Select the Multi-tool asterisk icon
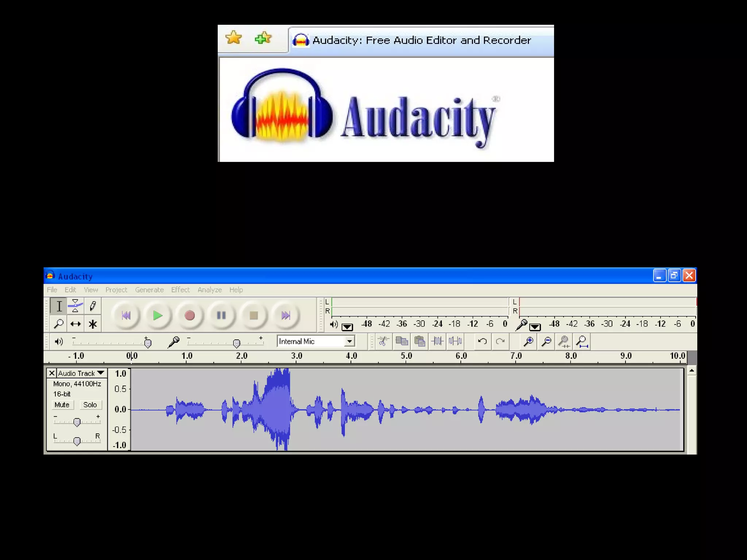The height and width of the screenshot is (560, 747). [93, 324]
